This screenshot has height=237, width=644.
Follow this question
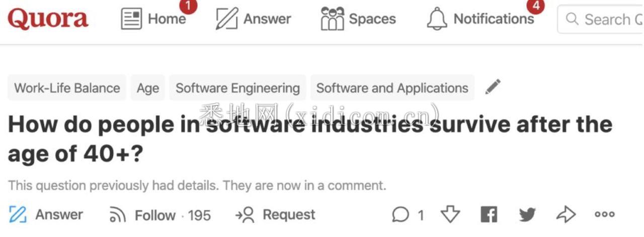point(160,215)
